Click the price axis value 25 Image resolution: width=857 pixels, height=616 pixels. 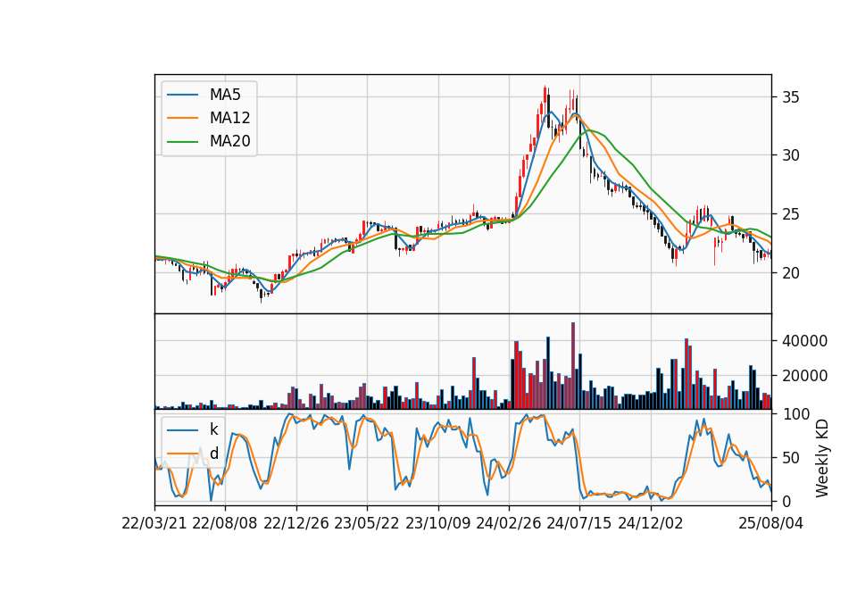[x=790, y=214]
